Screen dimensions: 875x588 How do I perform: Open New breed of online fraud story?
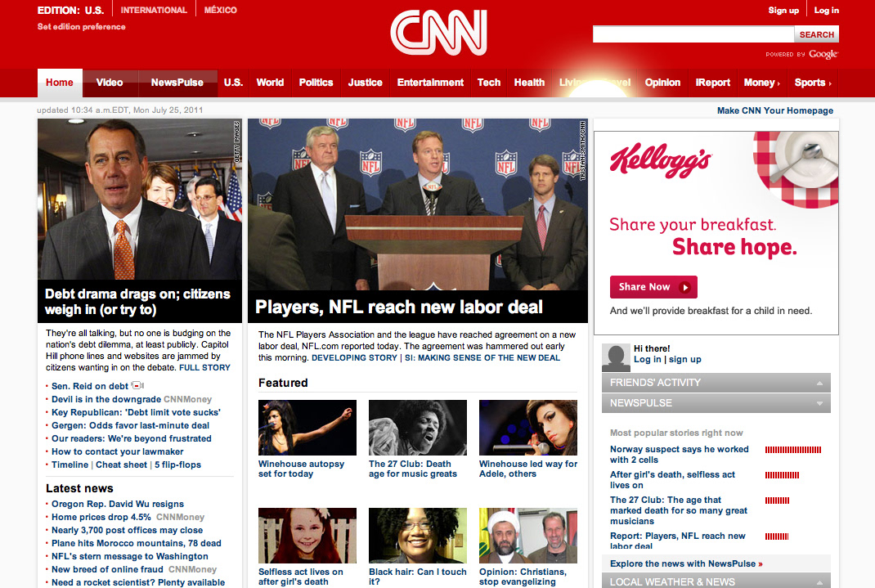pos(107,569)
